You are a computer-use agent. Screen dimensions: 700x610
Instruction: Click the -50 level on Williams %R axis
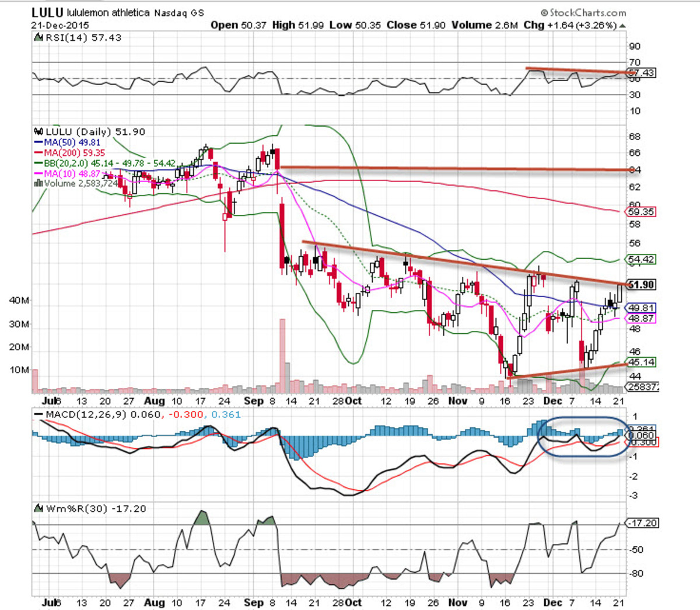[636, 549]
